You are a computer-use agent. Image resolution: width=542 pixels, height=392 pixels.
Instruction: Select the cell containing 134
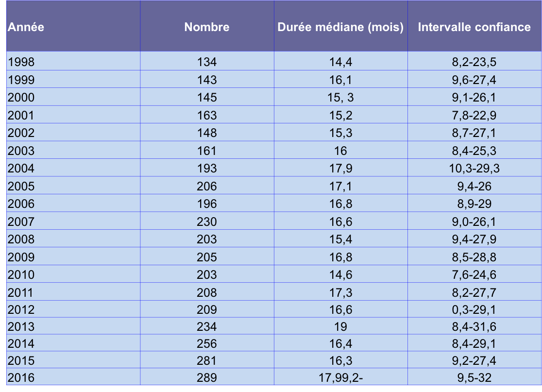(207, 62)
